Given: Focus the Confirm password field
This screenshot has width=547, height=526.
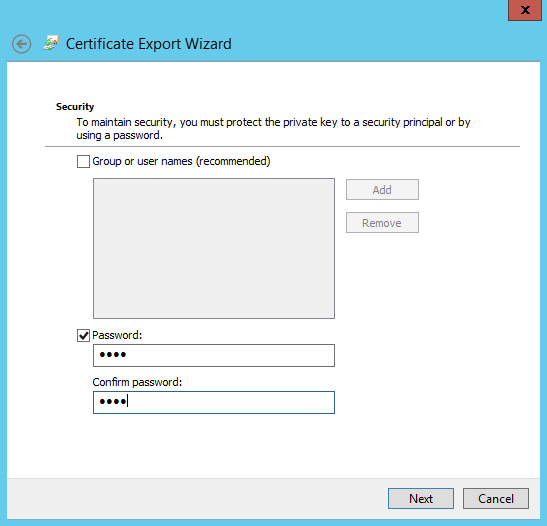Looking at the screenshot, I should pyautogui.click(x=214, y=403).
